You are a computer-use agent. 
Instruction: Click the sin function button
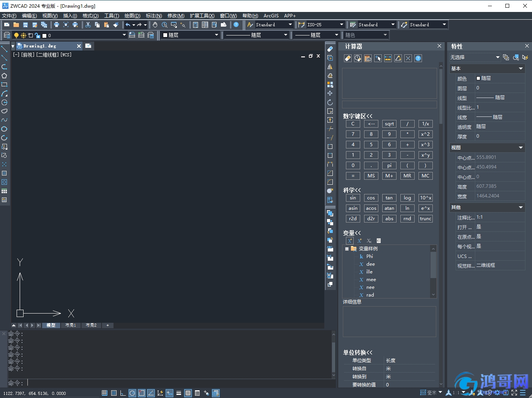[353, 198]
